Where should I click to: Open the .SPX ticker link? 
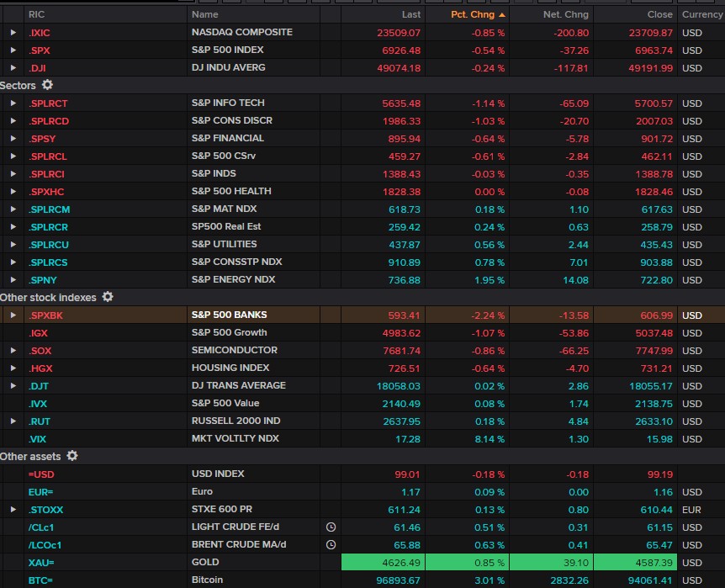point(40,50)
